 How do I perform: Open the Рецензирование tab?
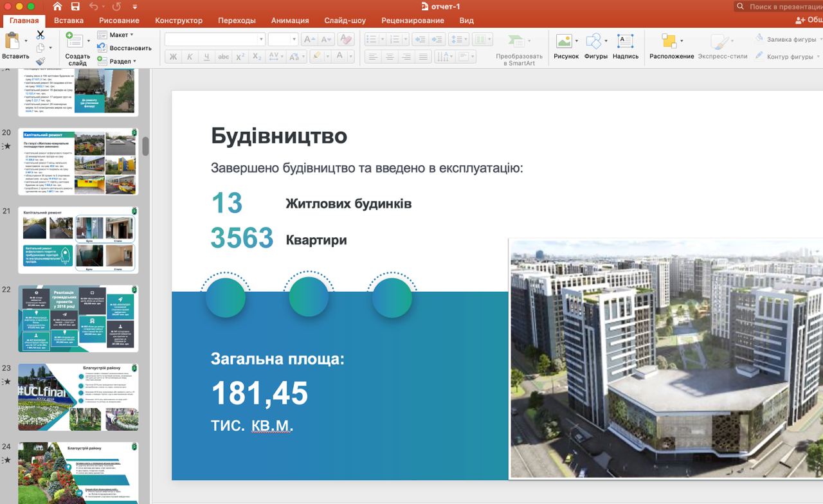pyautogui.click(x=413, y=21)
